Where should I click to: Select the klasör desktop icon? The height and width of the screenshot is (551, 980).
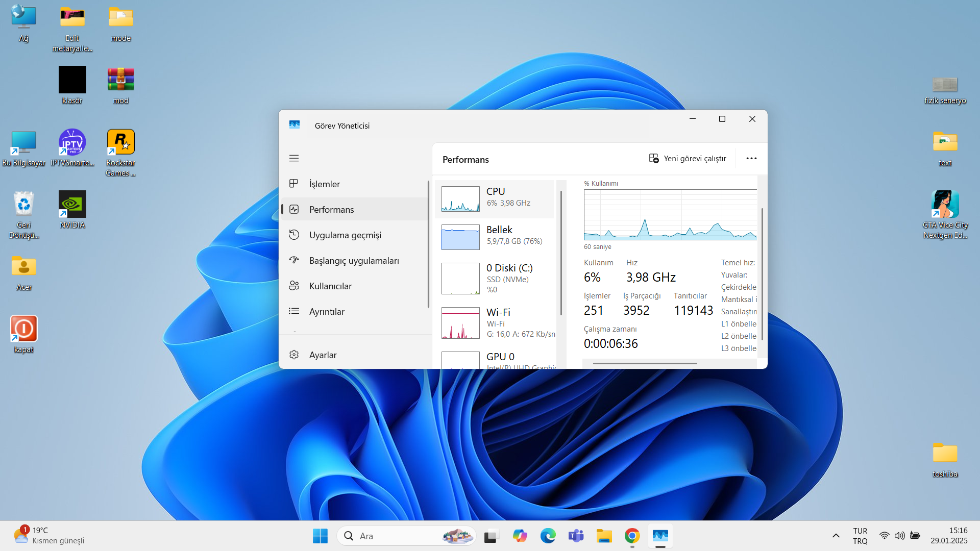(x=72, y=86)
